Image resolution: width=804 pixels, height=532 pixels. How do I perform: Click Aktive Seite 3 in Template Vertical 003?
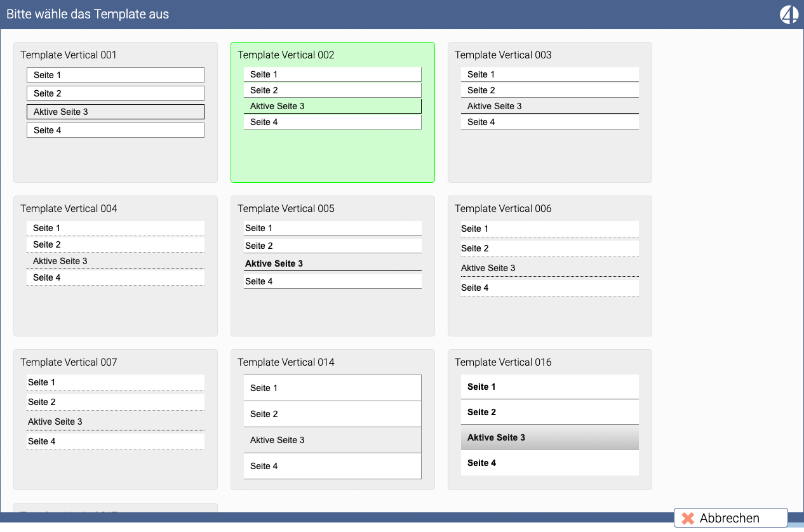tap(550, 106)
